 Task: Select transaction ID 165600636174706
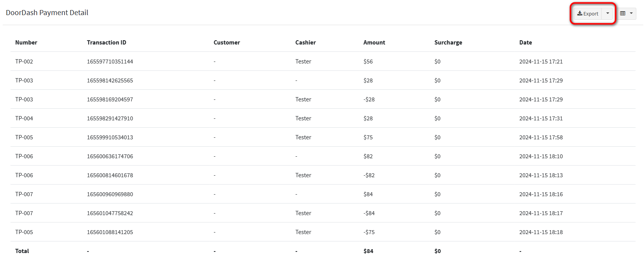110,156
